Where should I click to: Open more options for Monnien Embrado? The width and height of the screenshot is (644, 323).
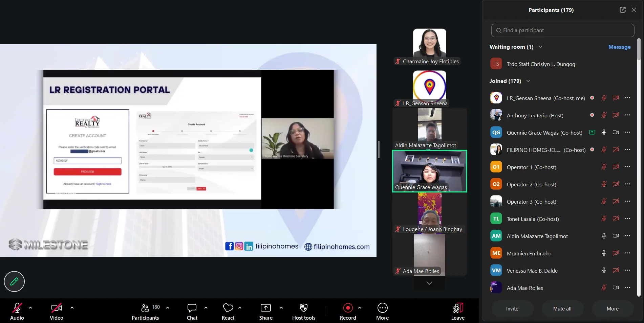click(628, 253)
